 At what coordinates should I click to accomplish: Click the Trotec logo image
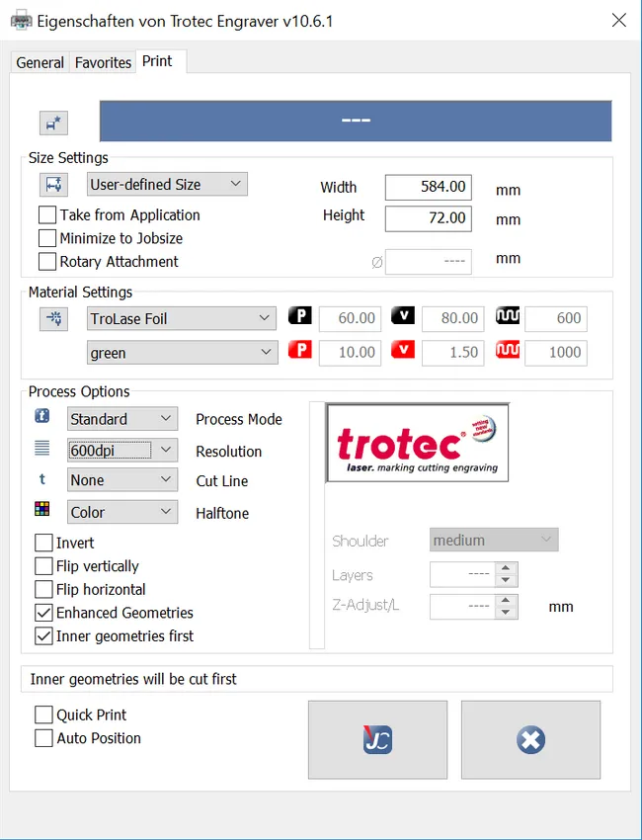pyautogui.click(x=418, y=443)
